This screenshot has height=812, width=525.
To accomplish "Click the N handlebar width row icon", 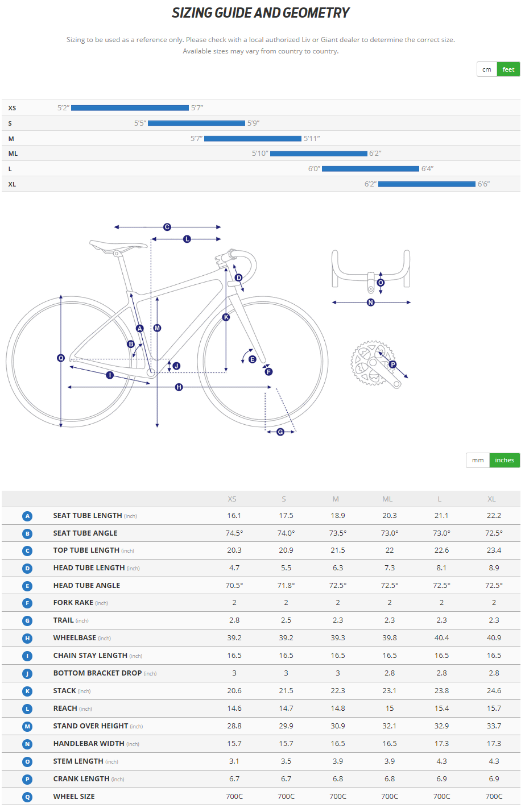I will [x=27, y=744].
